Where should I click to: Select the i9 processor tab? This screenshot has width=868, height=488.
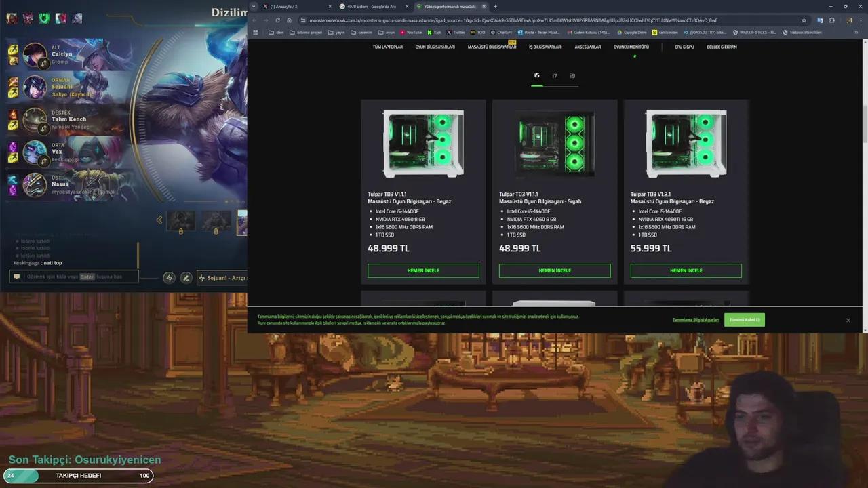(x=572, y=76)
